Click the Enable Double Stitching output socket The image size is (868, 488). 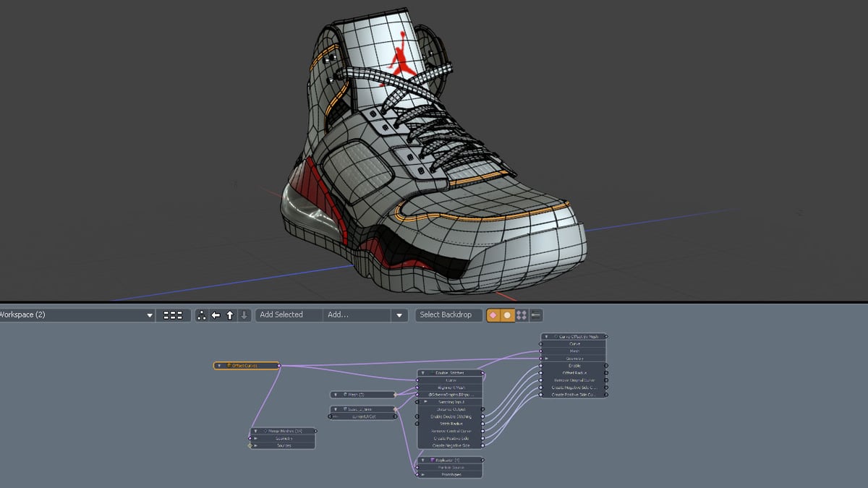[x=483, y=416]
